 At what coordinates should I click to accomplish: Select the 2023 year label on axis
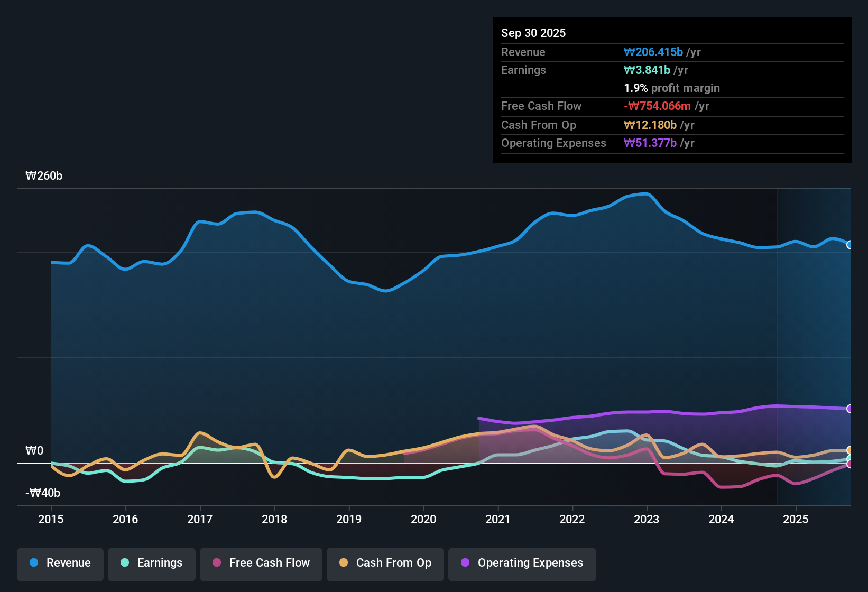pos(647,520)
